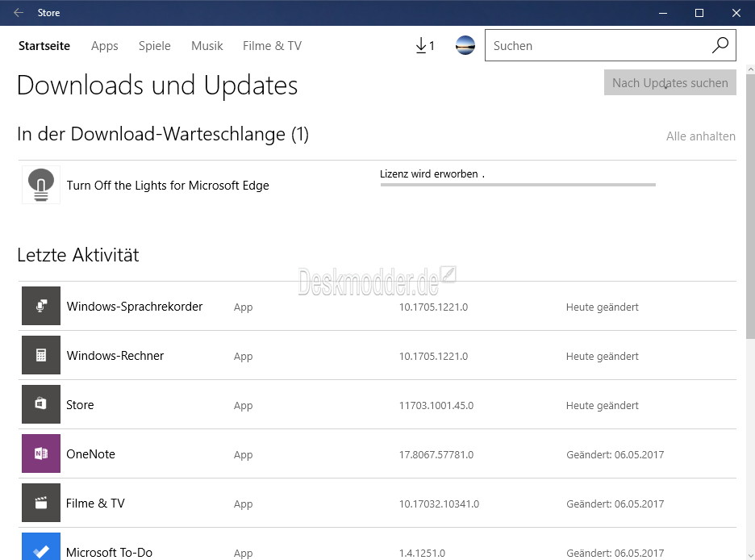The width and height of the screenshot is (755, 560).
Task: Click the scrollbar up arrow
Action: pyautogui.click(x=750, y=69)
